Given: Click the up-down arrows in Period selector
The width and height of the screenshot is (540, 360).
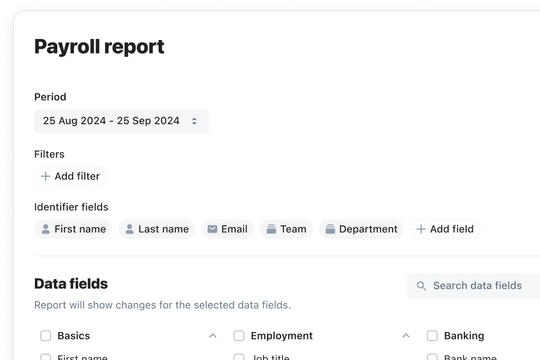Looking at the screenshot, I should 194,121.
